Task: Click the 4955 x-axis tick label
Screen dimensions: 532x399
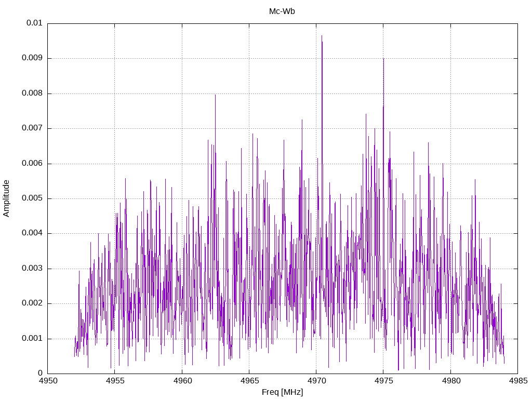Action: pos(115,381)
